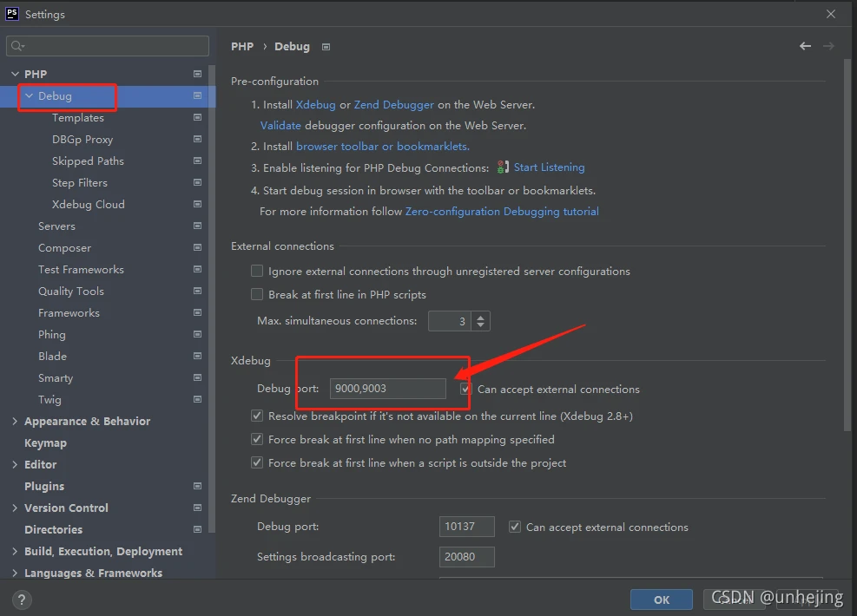Click the project icon next to Debug breadcrumb title
The width and height of the screenshot is (857, 616).
tap(326, 47)
